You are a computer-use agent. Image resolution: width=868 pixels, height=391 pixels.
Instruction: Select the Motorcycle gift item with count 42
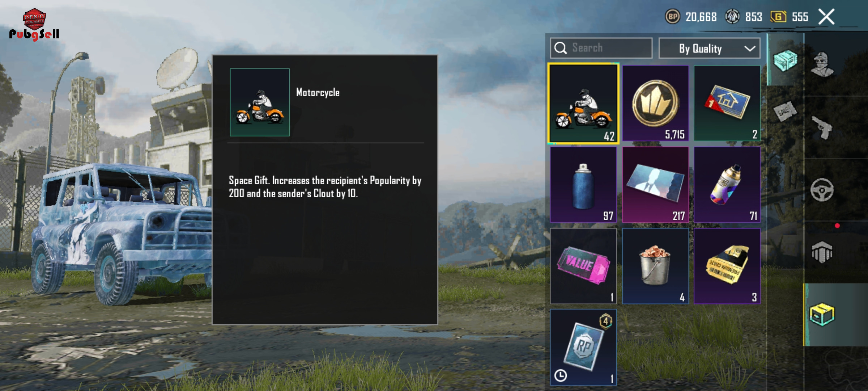(x=583, y=104)
